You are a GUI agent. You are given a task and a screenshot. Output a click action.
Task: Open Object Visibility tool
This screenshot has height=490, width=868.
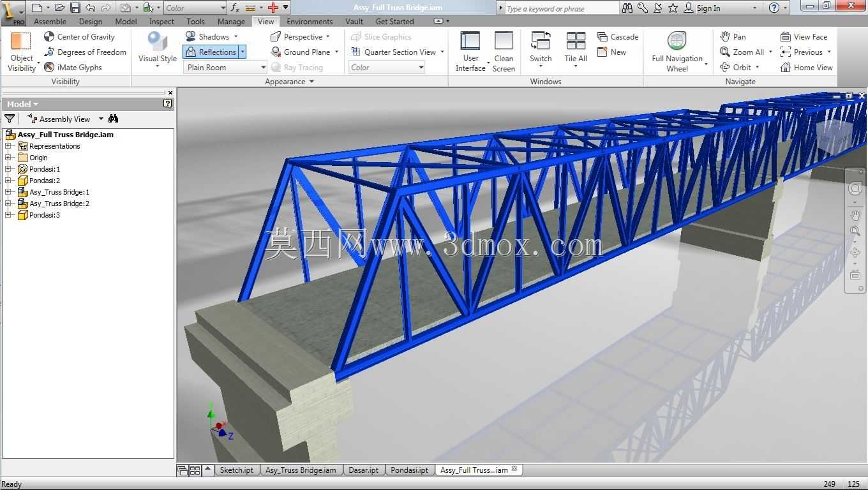pos(22,52)
